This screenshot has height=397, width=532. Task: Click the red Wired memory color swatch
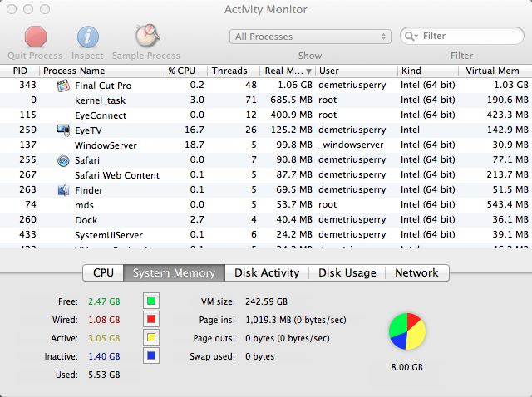click(x=151, y=319)
